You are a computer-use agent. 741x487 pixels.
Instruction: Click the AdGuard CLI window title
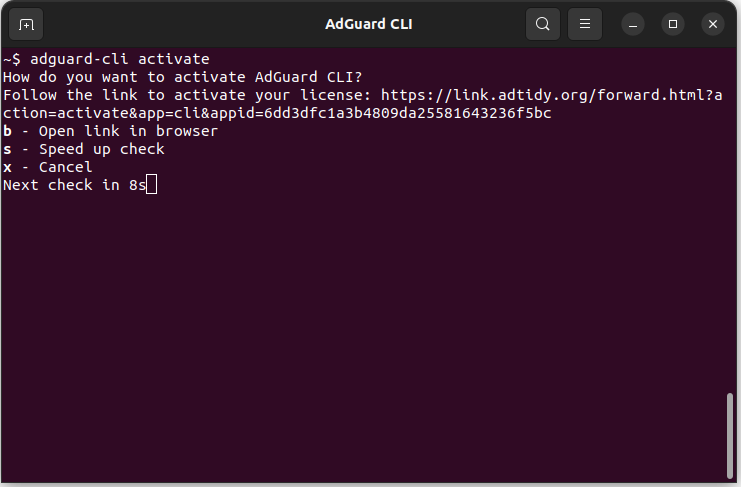point(369,24)
